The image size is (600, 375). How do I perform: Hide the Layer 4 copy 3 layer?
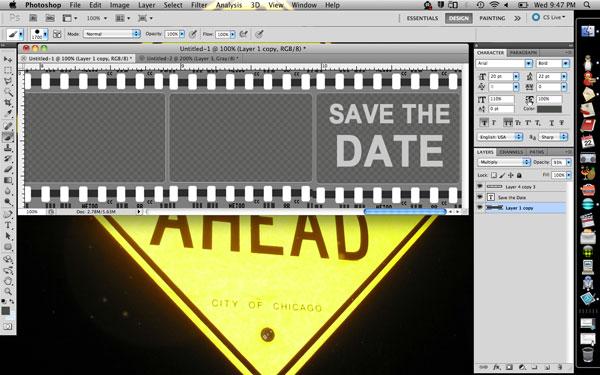[x=480, y=187]
